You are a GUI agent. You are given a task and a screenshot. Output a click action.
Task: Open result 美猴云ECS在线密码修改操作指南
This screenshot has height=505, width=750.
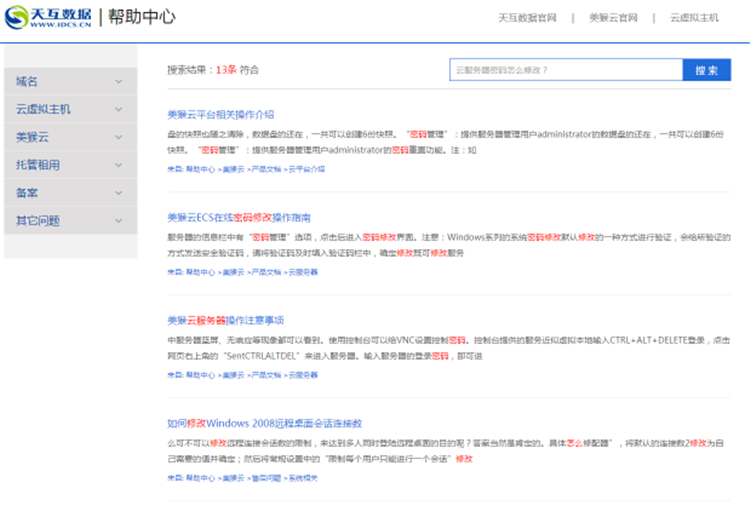pos(239,218)
